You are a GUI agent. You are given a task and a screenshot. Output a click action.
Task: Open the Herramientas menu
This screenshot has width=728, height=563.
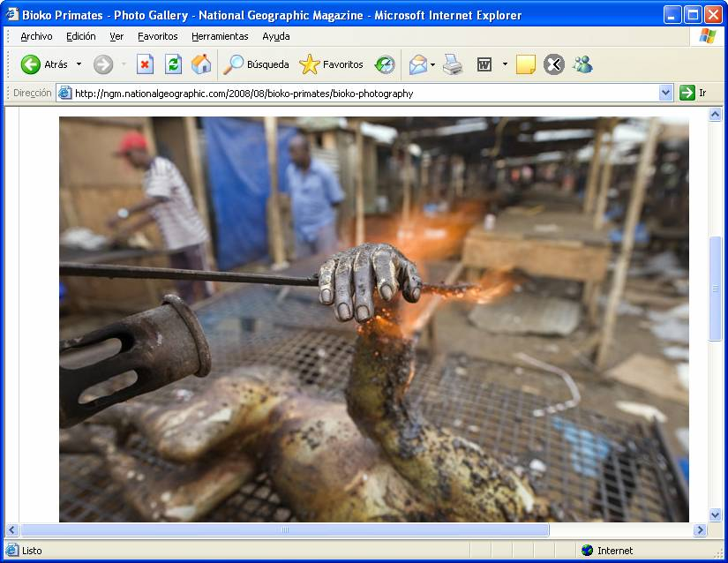click(220, 36)
